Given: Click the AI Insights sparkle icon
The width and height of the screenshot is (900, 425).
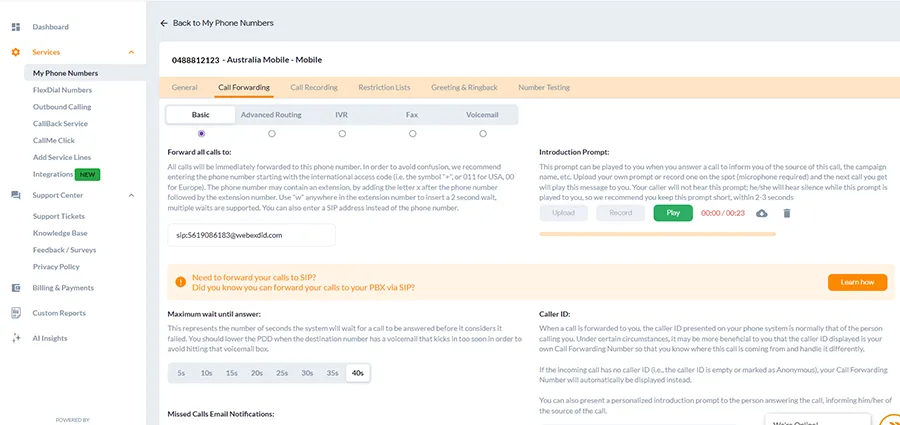Looking at the screenshot, I should 15,338.
